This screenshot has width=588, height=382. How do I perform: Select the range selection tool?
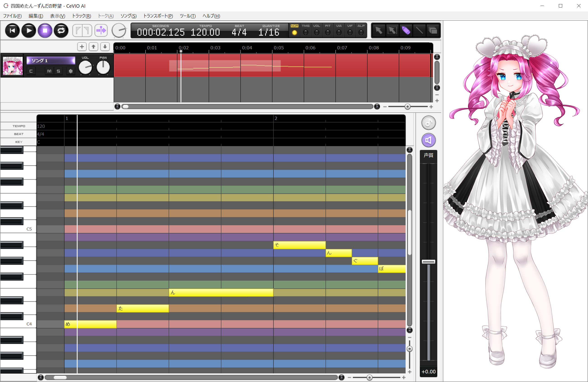[392, 31]
